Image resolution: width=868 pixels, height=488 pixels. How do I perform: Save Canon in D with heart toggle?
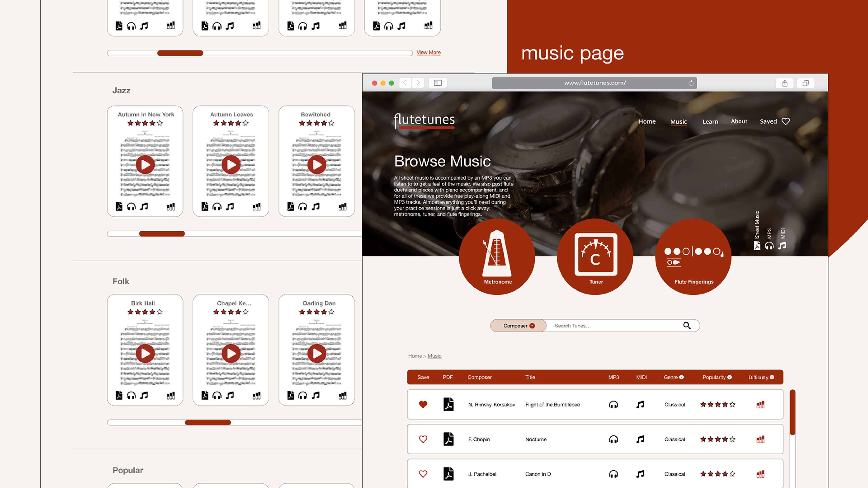point(423,474)
